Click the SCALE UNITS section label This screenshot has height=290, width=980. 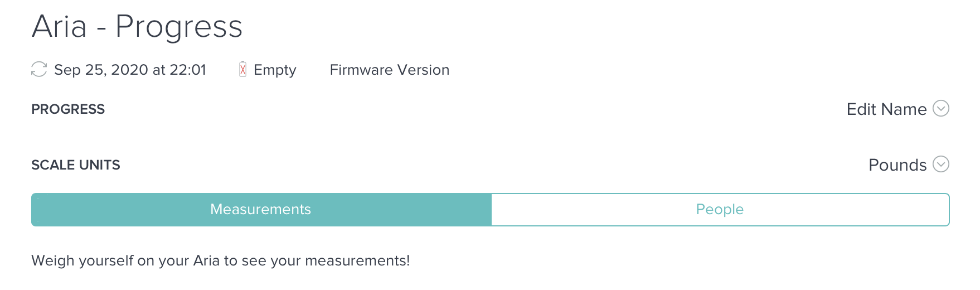pos(76,165)
